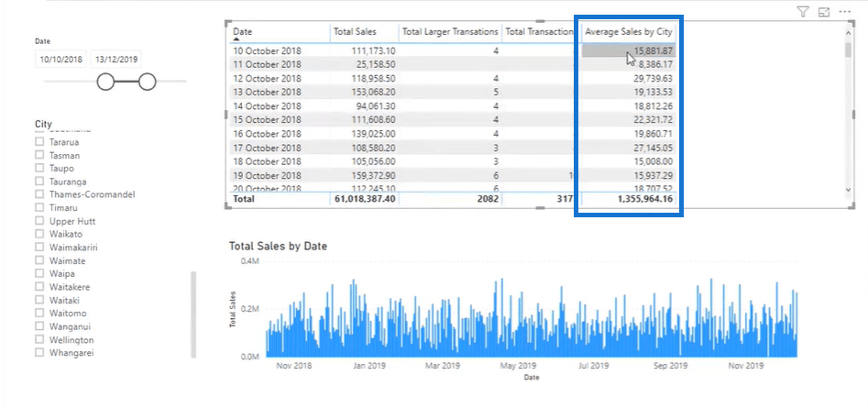Click the start date field 10/10/2018
This screenshot has width=868, height=408.
[60, 59]
